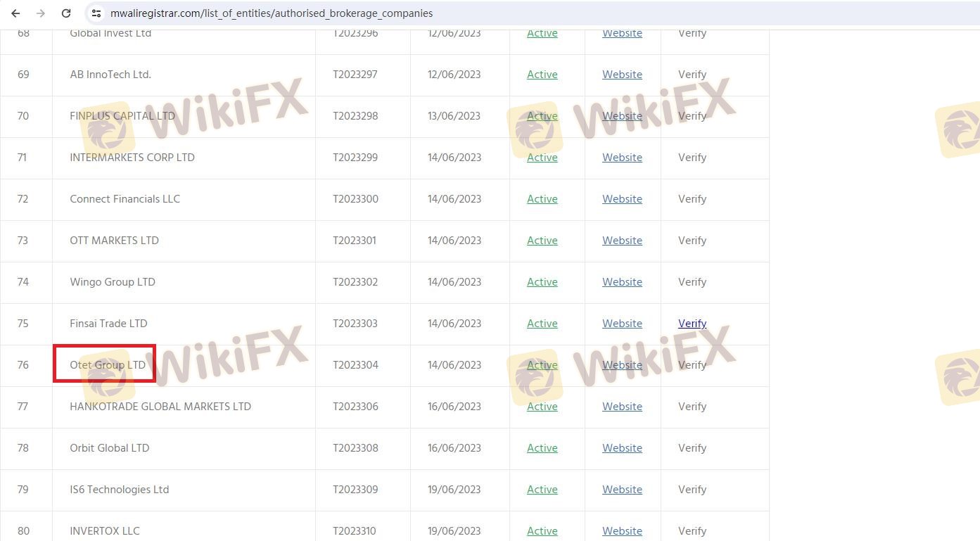Click the name "HANKOTRADE GLOBAL MARKETS LTD"
Image resolution: width=980 pixels, height=541 pixels.
[x=160, y=407]
